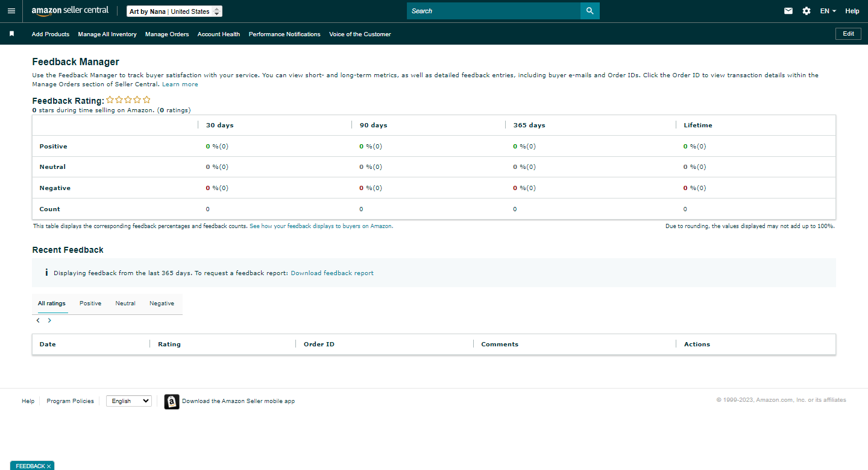Click the Count row label
This screenshot has height=470, width=868.
coord(50,209)
